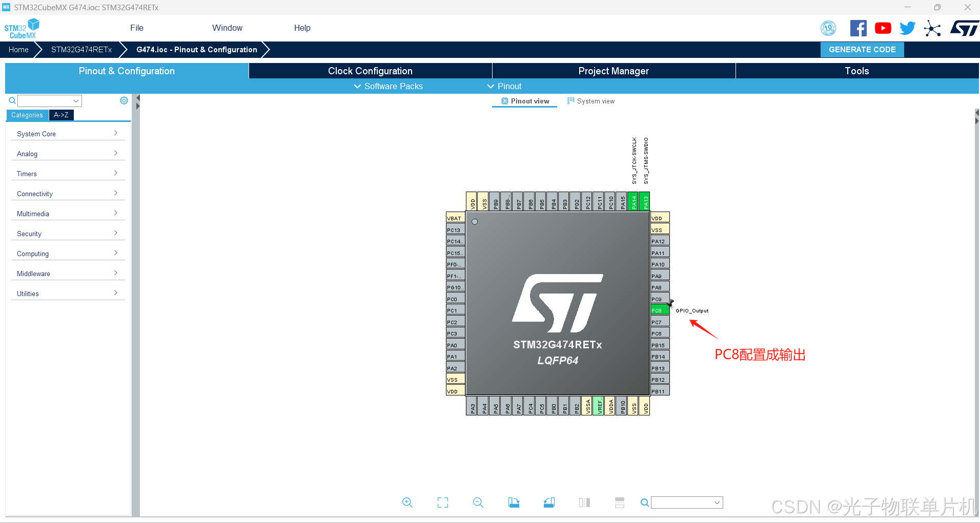Collapse the left panel using the splitter arrows
The image size is (980, 523).
[138, 102]
